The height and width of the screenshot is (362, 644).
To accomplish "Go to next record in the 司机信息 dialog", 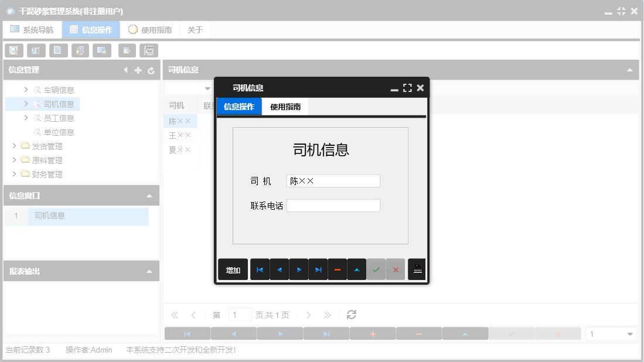I will 299,269.
